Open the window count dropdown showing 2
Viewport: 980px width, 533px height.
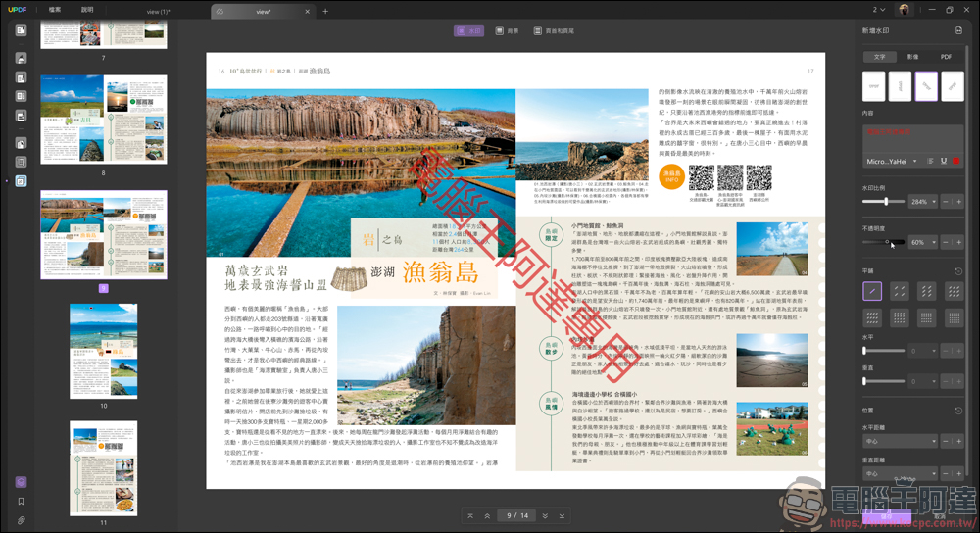[879, 10]
